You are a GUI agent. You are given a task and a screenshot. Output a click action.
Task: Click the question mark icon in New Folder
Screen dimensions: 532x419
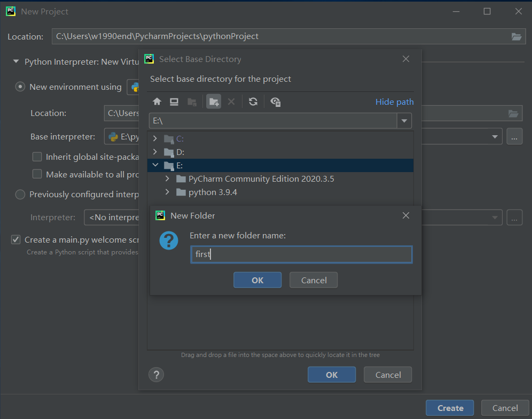coord(169,240)
